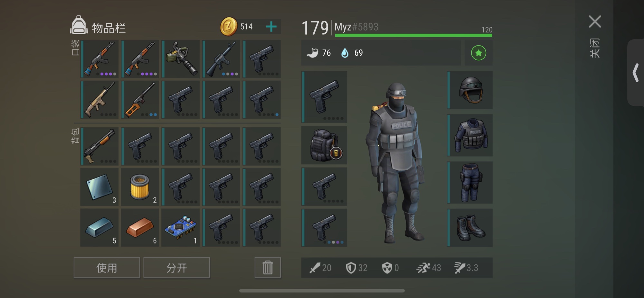644x298 pixels.
Task: Select the blue circuit board item
Action: [181, 228]
